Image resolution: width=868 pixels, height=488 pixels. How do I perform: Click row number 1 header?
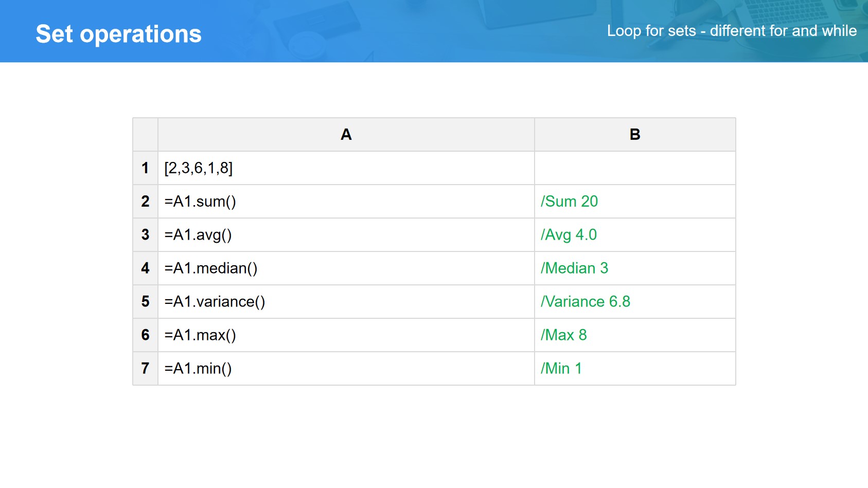point(145,168)
